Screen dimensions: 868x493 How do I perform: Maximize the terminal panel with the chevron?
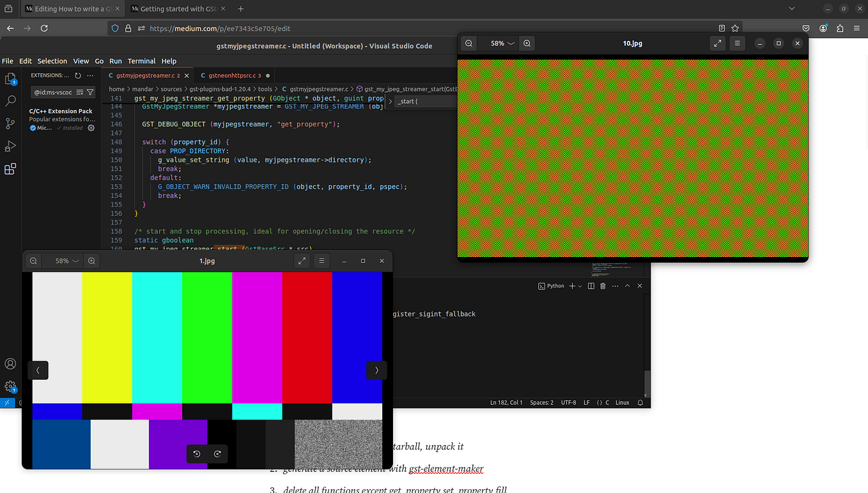[627, 286]
